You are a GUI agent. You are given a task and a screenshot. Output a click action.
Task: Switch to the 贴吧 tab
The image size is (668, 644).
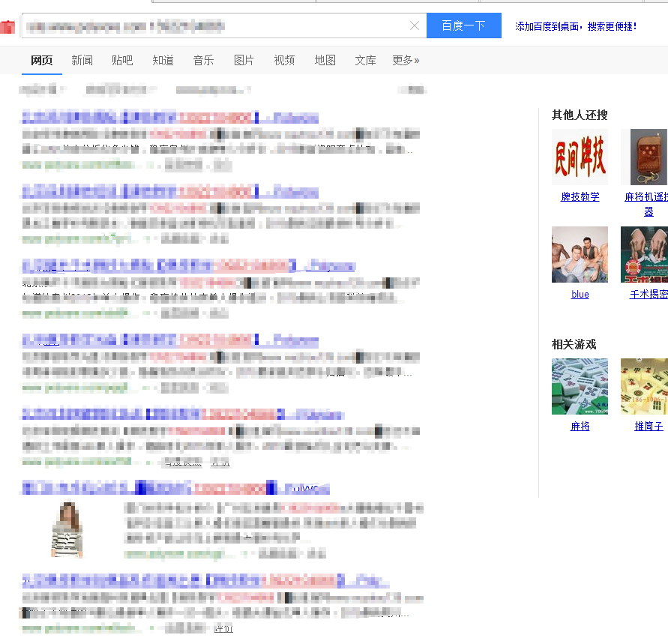pyautogui.click(x=122, y=61)
